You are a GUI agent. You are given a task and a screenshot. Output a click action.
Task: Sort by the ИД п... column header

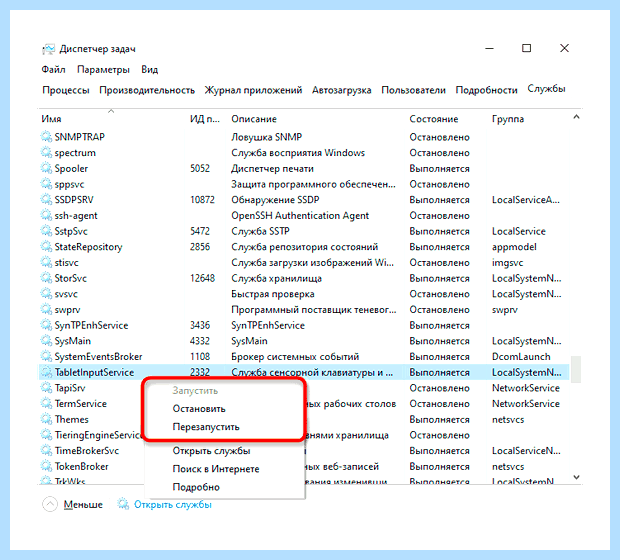pos(205,119)
